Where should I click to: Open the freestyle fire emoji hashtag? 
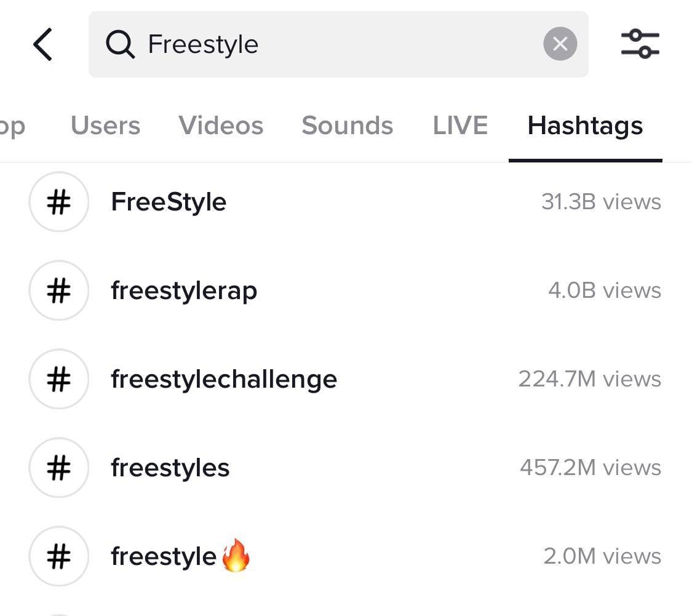(180, 556)
